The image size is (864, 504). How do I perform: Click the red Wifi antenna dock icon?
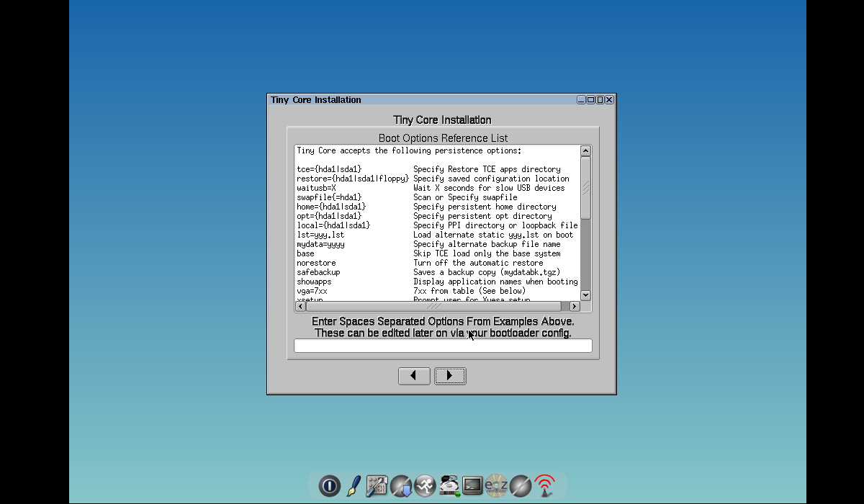544,486
